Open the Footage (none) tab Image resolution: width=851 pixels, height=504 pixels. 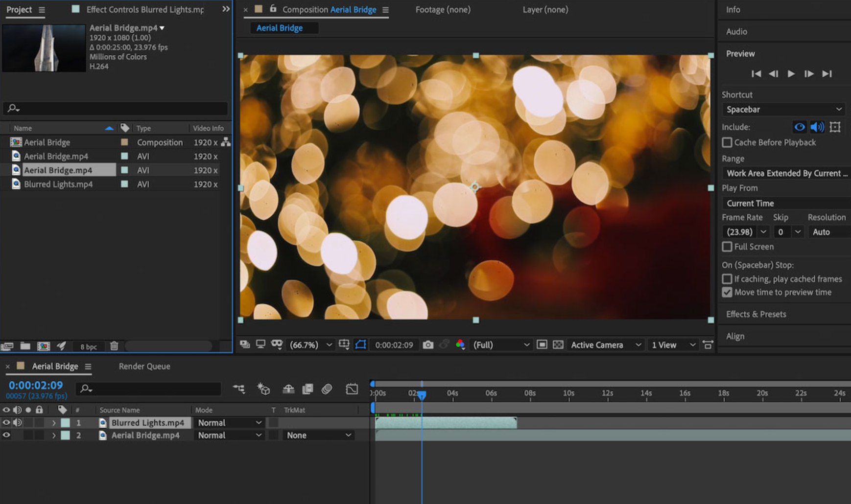point(443,10)
